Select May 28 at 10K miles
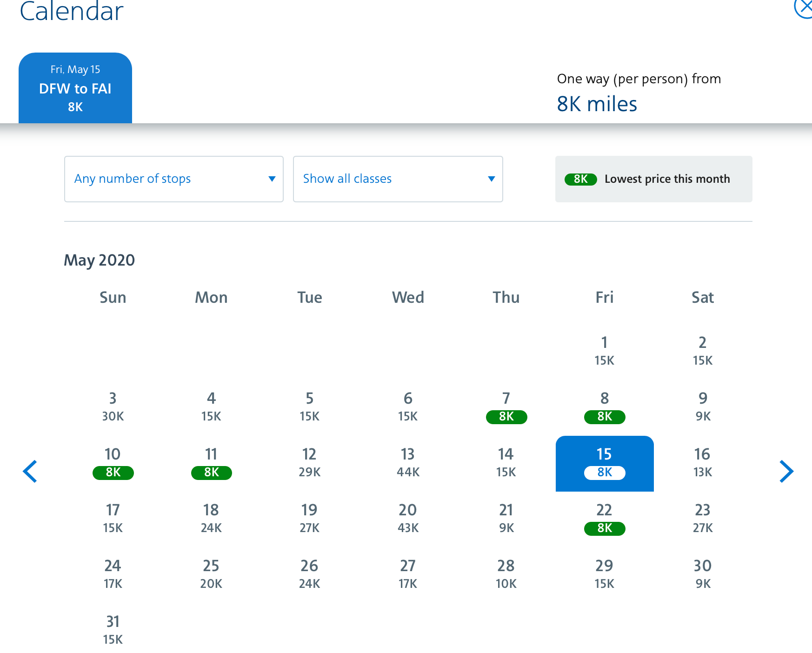 (506, 575)
